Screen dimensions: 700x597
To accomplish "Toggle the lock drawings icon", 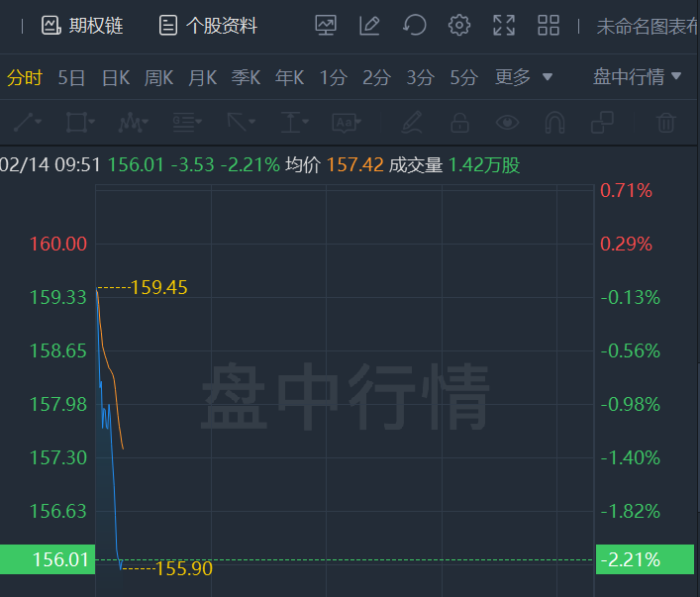I will pyautogui.click(x=458, y=123).
